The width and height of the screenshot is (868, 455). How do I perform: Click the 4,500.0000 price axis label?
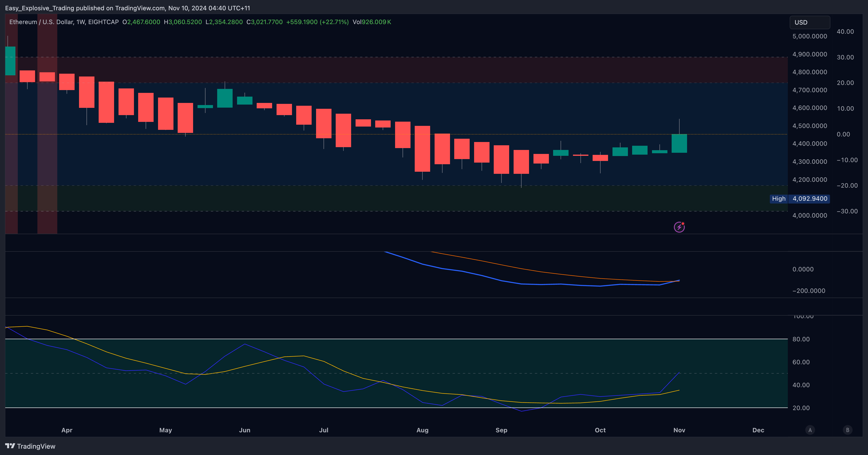tap(810, 126)
